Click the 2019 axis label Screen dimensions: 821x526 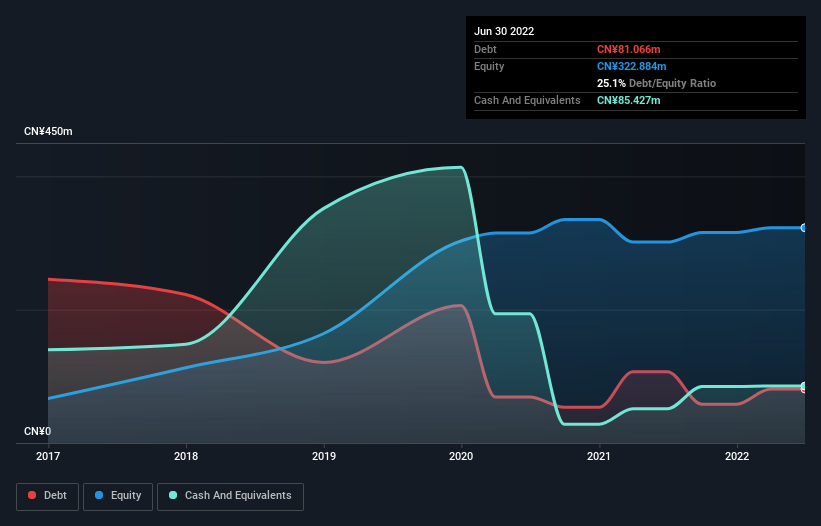(x=324, y=456)
